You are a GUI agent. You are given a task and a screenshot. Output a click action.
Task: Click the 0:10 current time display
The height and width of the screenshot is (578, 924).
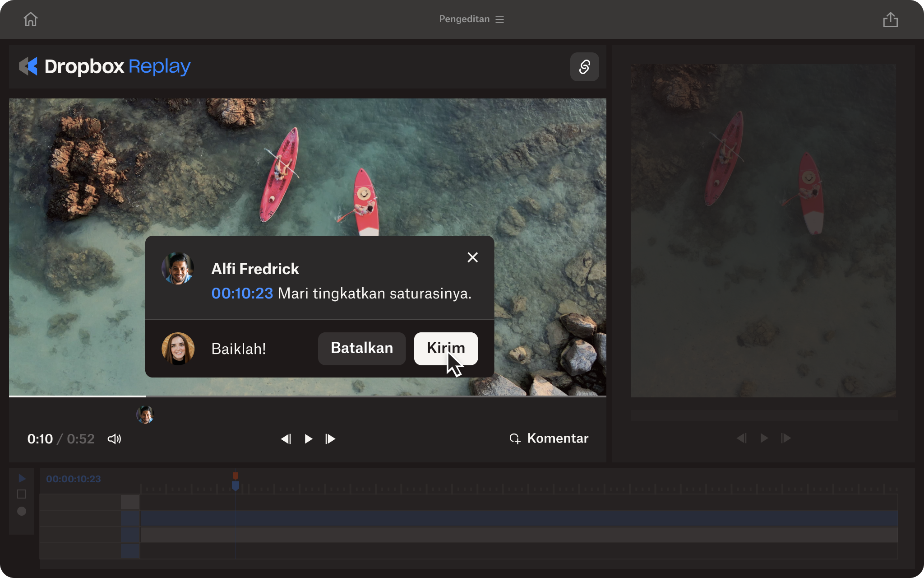(40, 439)
